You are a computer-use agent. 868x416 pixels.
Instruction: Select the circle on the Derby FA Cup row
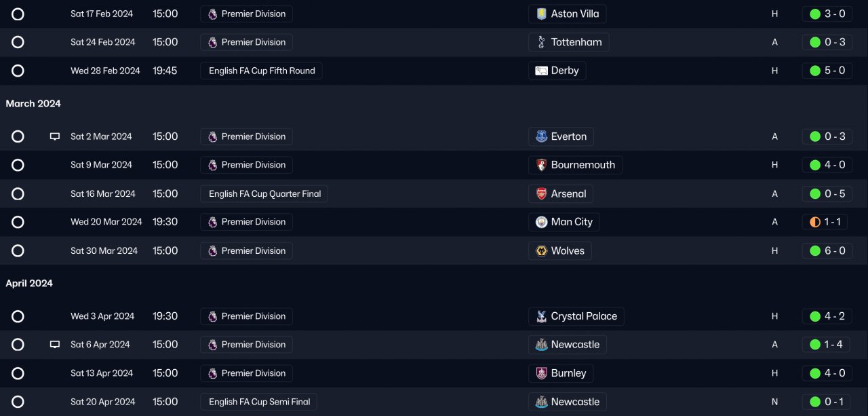click(18, 71)
